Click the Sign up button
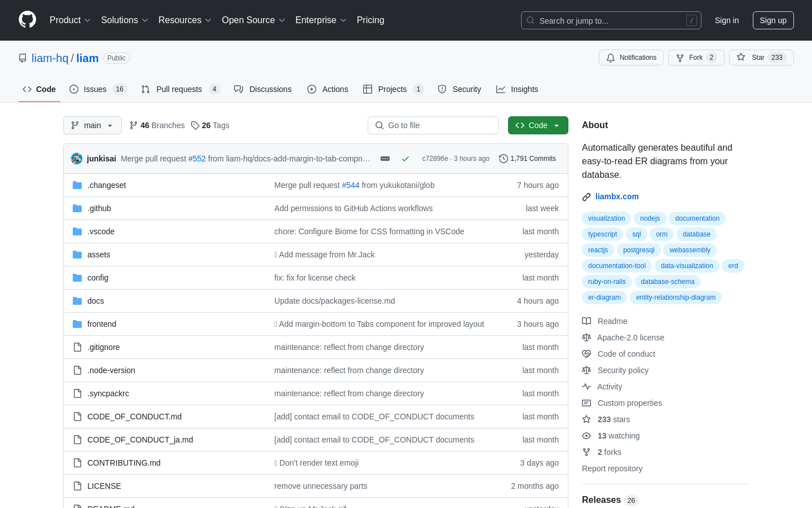The image size is (812, 508). coord(773,20)
